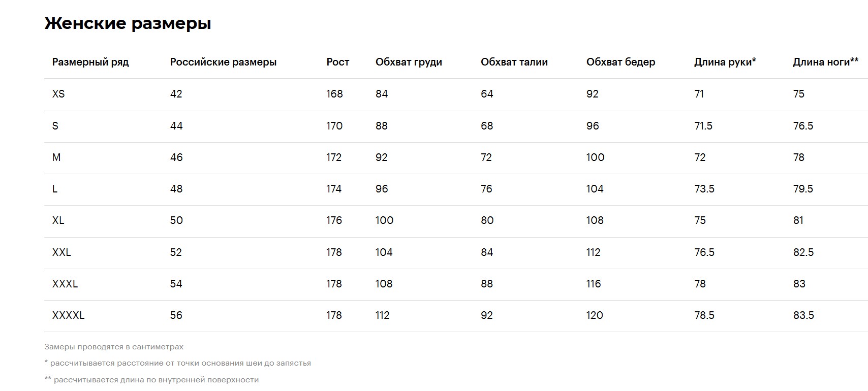Click hip value 116 in the XXXL row

tap(593, 284)
